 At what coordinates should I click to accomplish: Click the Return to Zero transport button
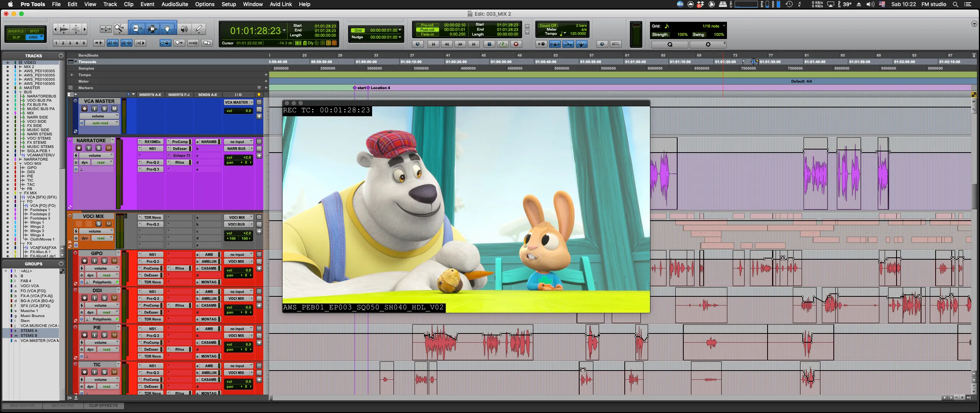pos(433,44)
